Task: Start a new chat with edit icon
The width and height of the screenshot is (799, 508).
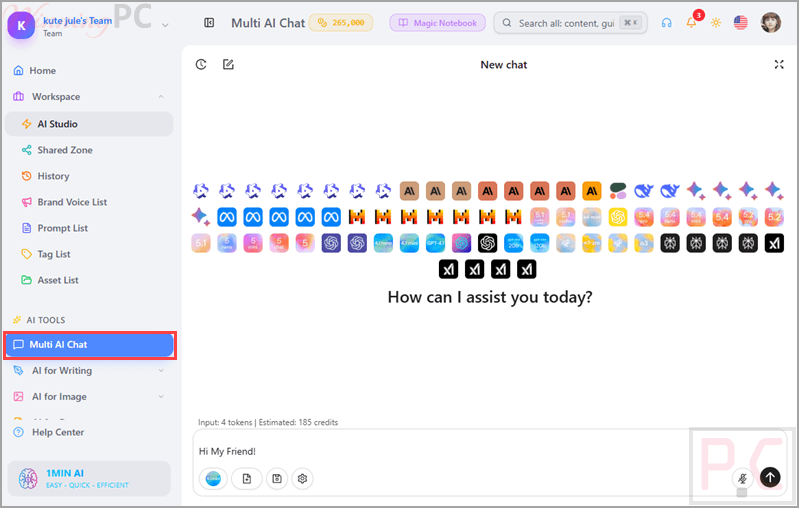Action: click(228, 64)
